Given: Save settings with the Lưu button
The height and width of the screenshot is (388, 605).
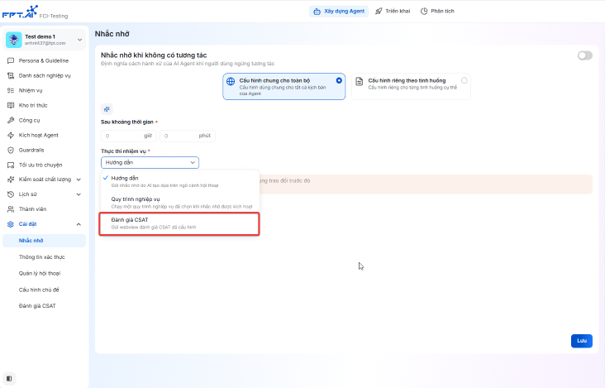Looking at the screenshot, I should pos(581,341).
